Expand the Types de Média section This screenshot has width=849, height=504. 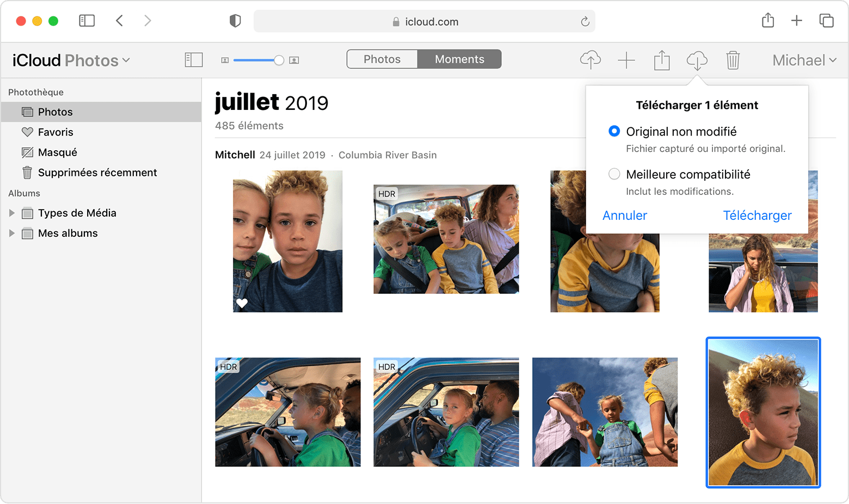pyautogui.click(x=12, y=213)
